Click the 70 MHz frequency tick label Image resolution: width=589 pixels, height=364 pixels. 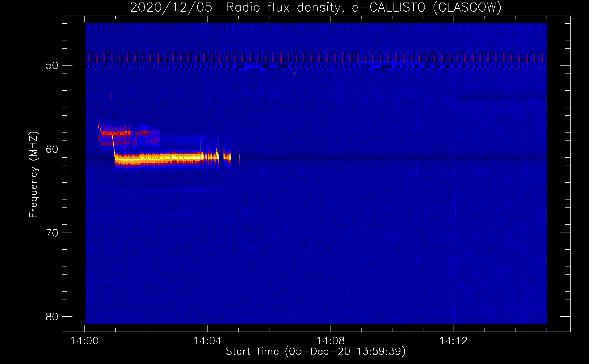pyautogui.click(x=52, y=233)
